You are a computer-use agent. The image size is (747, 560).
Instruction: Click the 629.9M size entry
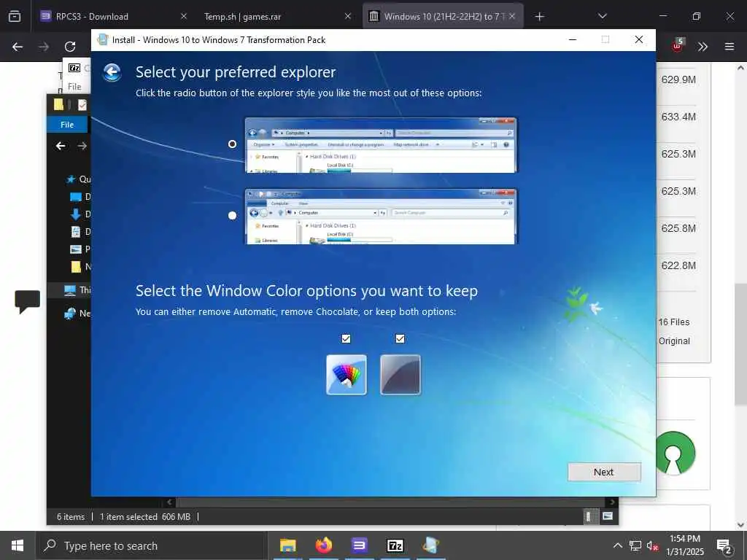pyautogui.click(x=678, y=79)
